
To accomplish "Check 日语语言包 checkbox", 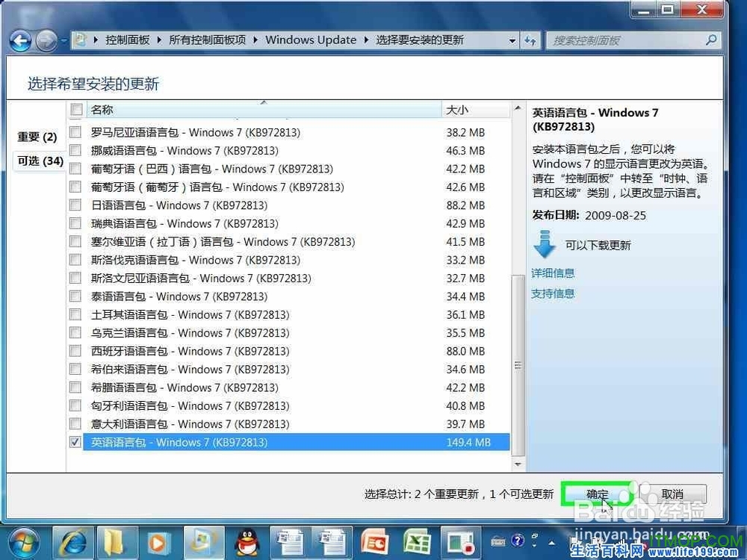I will [75, 205].
